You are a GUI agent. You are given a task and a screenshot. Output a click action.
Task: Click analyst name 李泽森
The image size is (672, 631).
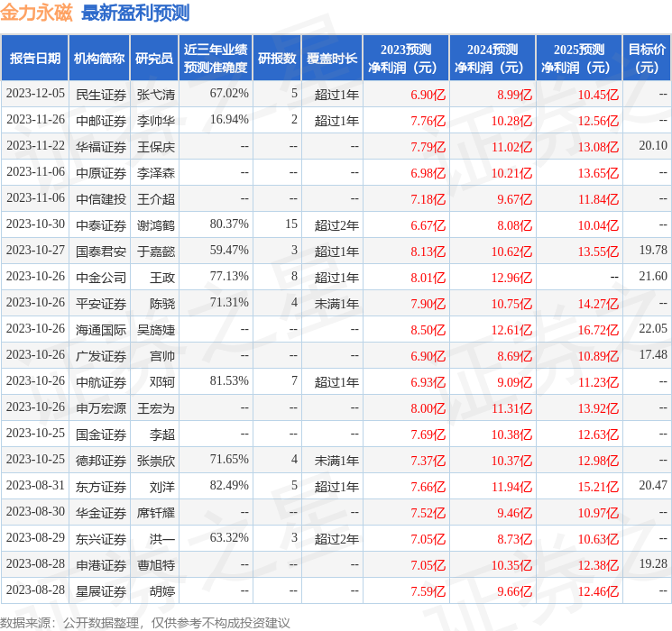point(156,173)
